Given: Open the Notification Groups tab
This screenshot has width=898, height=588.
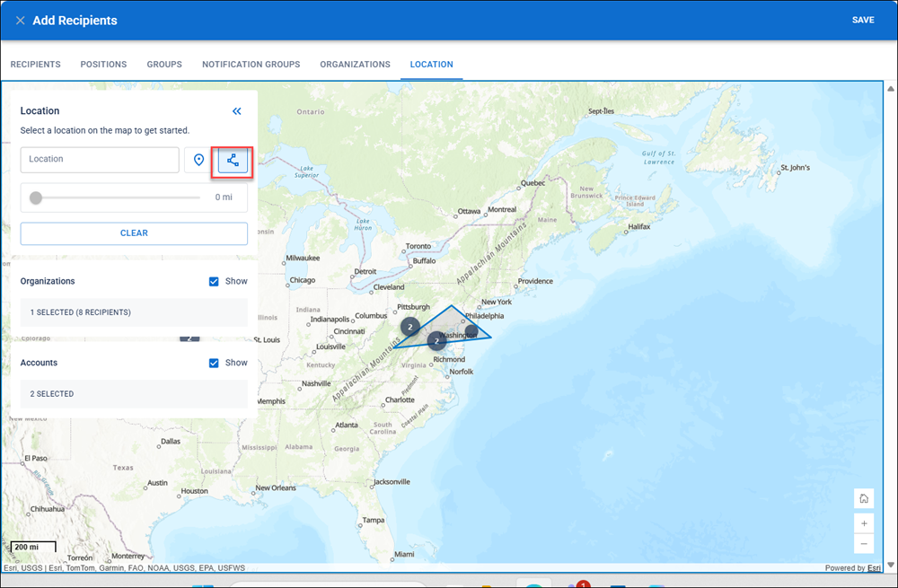Looking at the screenshot, I should tap(251, 64).
